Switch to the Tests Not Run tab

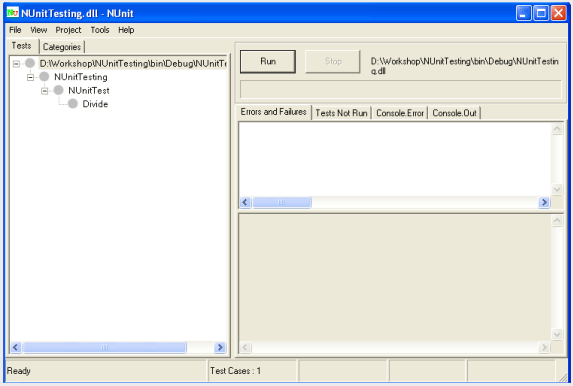(x=341, y=113)
